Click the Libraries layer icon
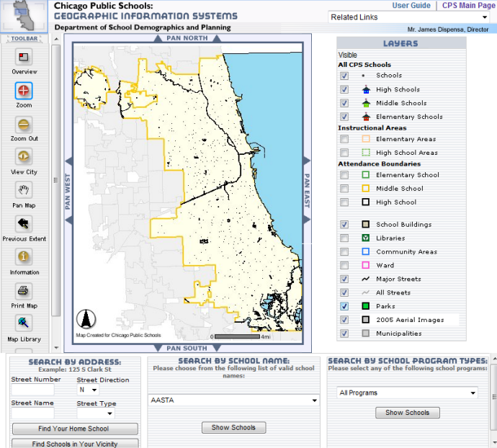 pos(366,238)
